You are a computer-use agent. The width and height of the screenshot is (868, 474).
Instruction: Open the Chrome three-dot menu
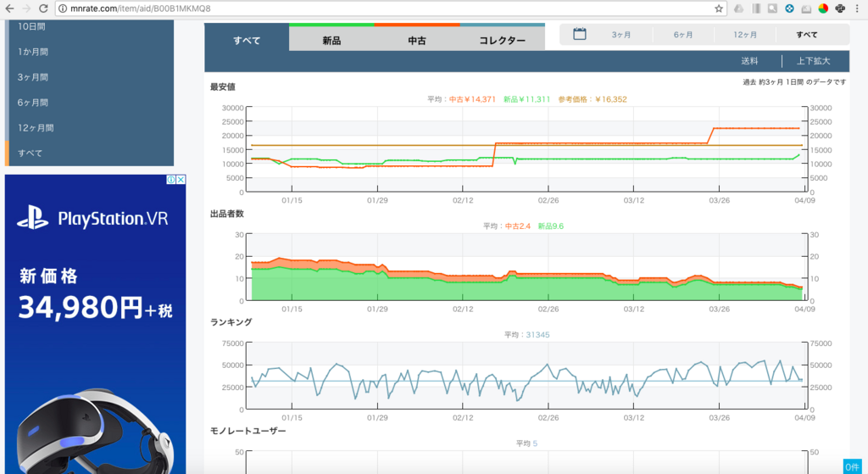pyautogui.click(x=857, y=8)
